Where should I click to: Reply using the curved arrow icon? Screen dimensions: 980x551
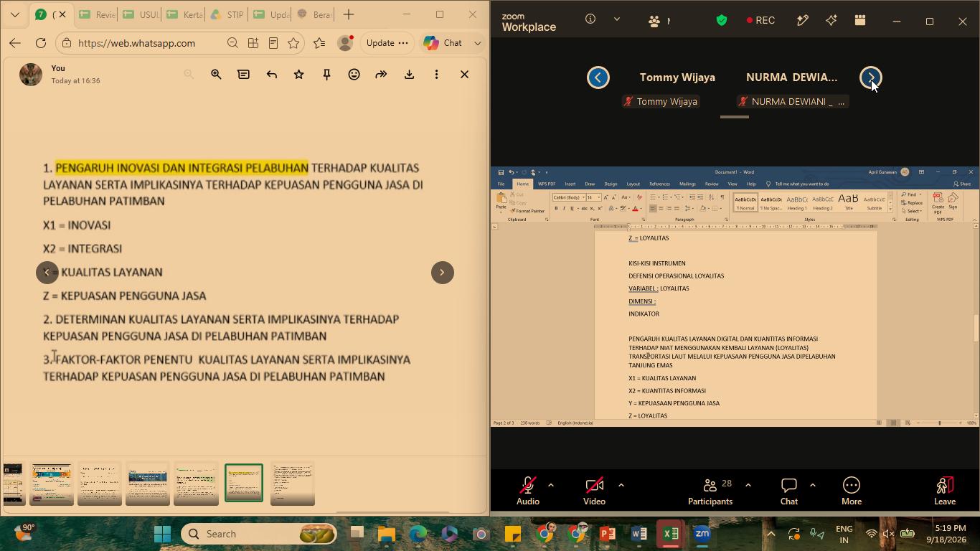[271, 74]
